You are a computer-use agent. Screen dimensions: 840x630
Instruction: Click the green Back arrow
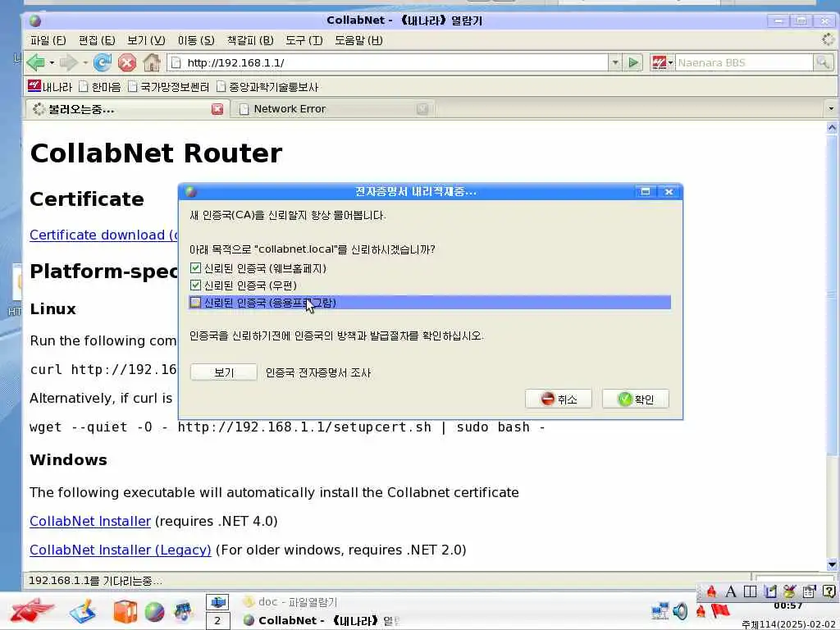coord(36,62)
